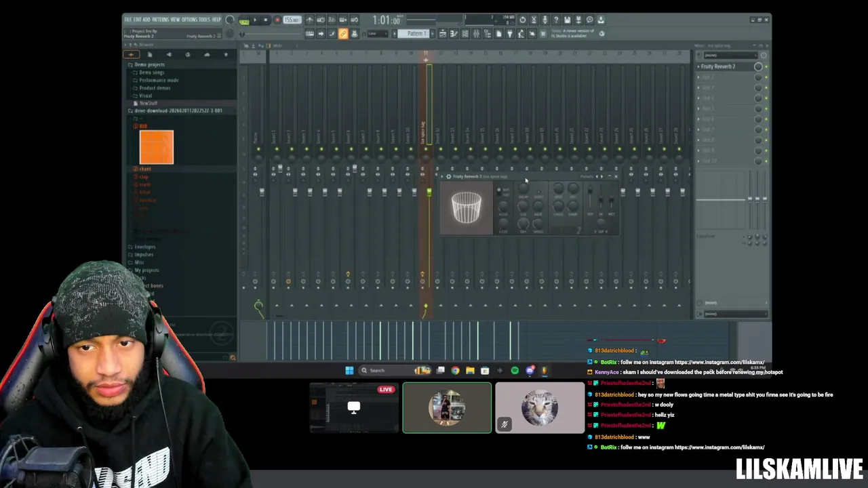This screenshot has height=488, width=868.
Task: Toggle the metronome icon
Action: [x=309, y=20]
